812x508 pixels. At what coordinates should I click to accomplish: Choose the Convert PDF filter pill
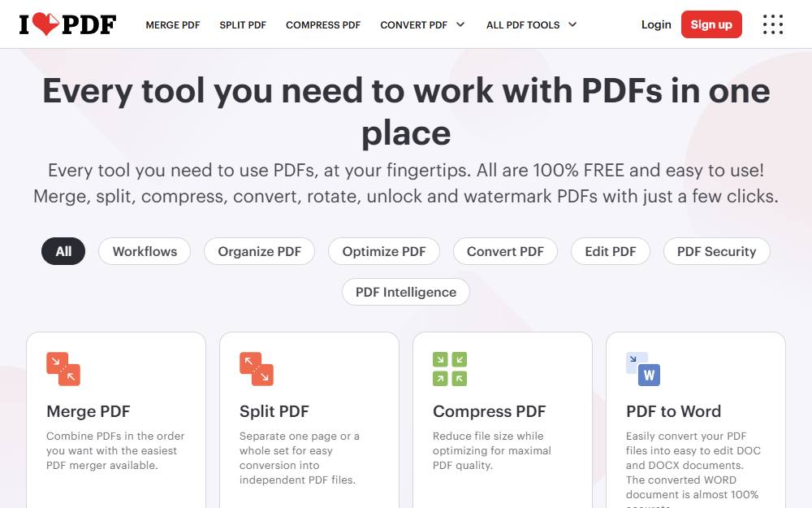click(505, 251)
